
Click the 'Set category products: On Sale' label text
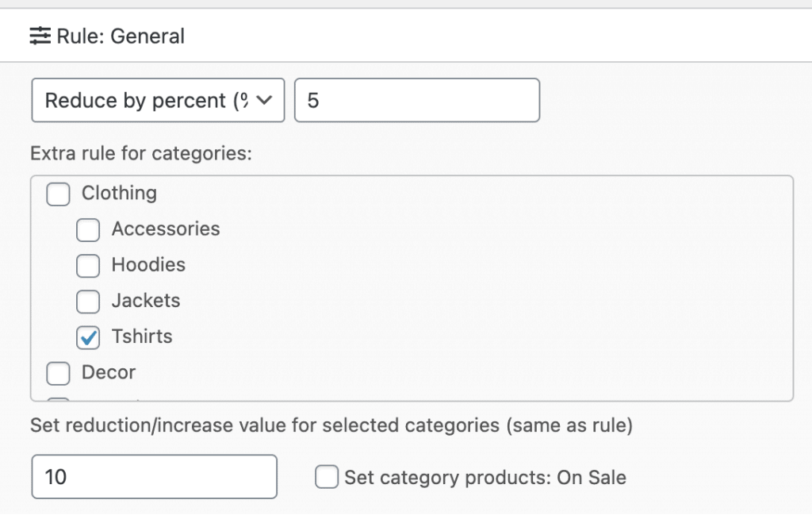point(485,477)
